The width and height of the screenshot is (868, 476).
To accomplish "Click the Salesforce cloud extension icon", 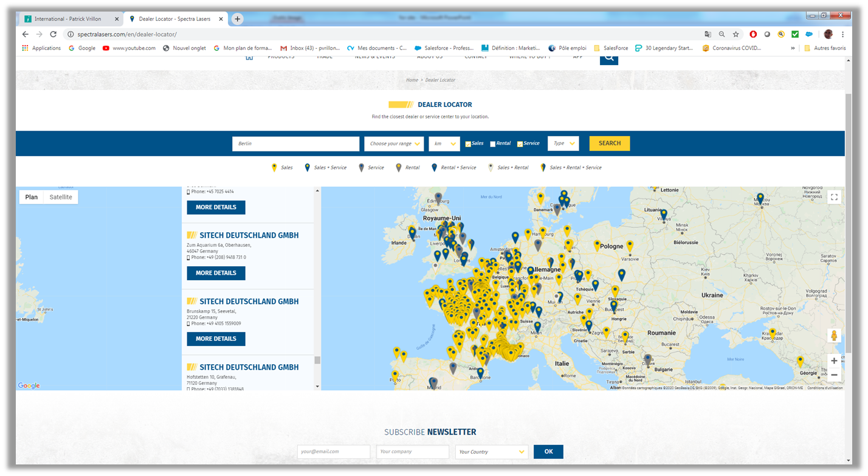I will point(809,34).
